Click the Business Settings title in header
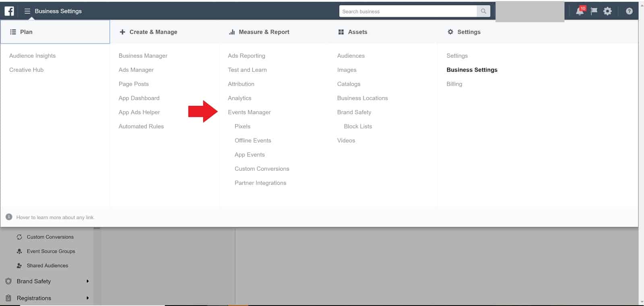This screenshot has height=306, width=644. click(58, 11)
